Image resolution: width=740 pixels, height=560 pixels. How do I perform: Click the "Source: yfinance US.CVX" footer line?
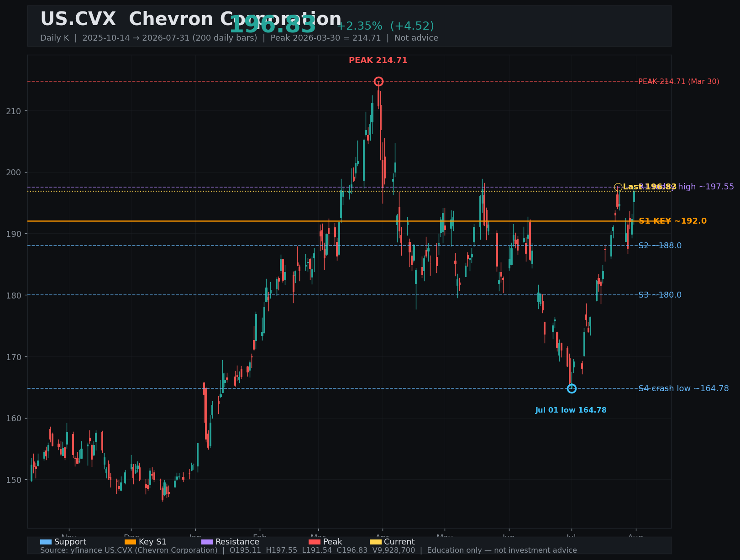309,550
